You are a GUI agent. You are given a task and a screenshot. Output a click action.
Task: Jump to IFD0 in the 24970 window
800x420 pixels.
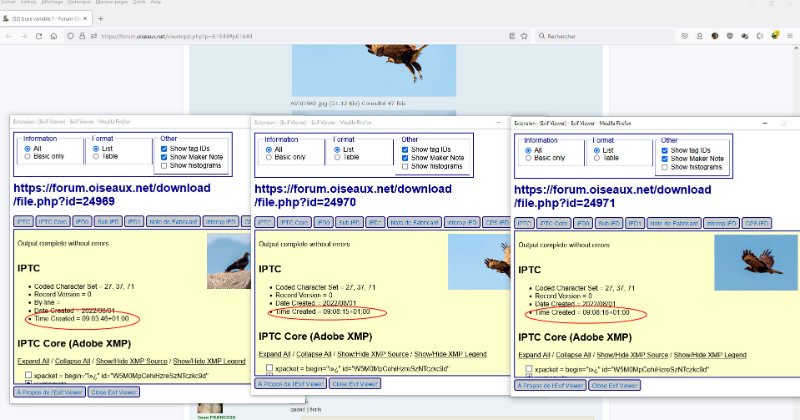323,223
